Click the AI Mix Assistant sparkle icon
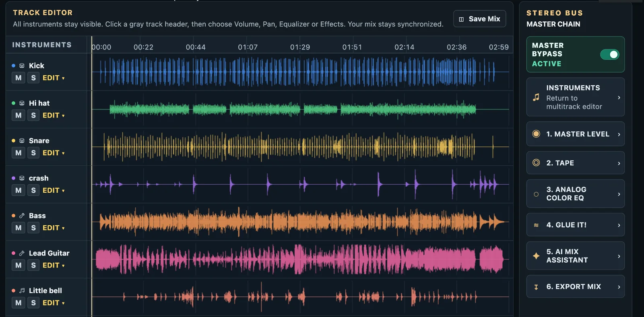This screenshot has width=644, height=317. coord(536,255)
